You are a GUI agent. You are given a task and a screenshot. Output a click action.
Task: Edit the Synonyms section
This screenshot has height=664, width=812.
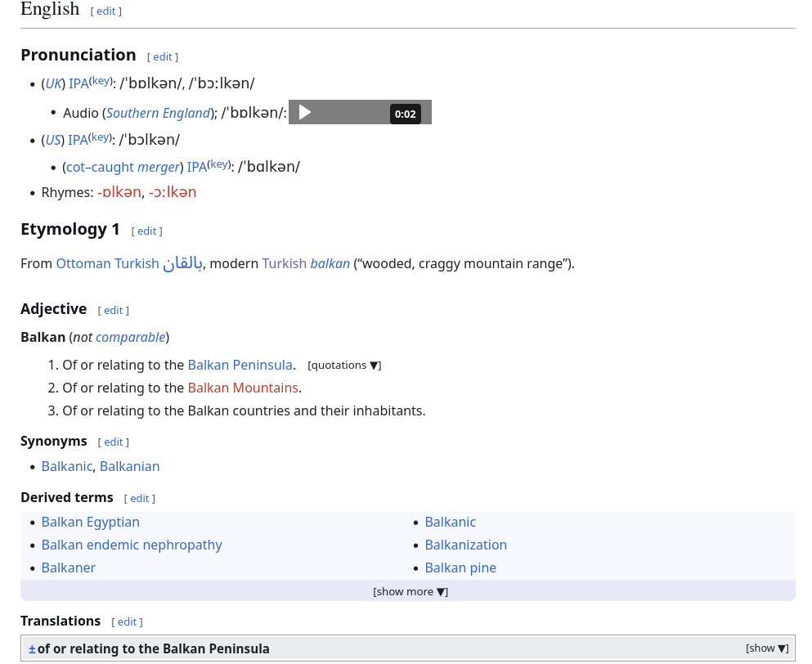click(x=114, y=442)
